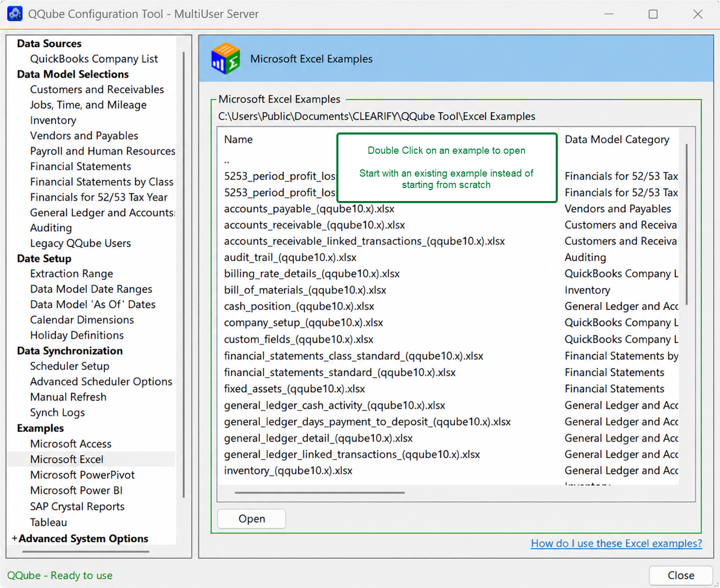The image size is (720, 588).
Task: Select cash_position_(qqube10.x).xlsx file
Action: click(299, 306)
